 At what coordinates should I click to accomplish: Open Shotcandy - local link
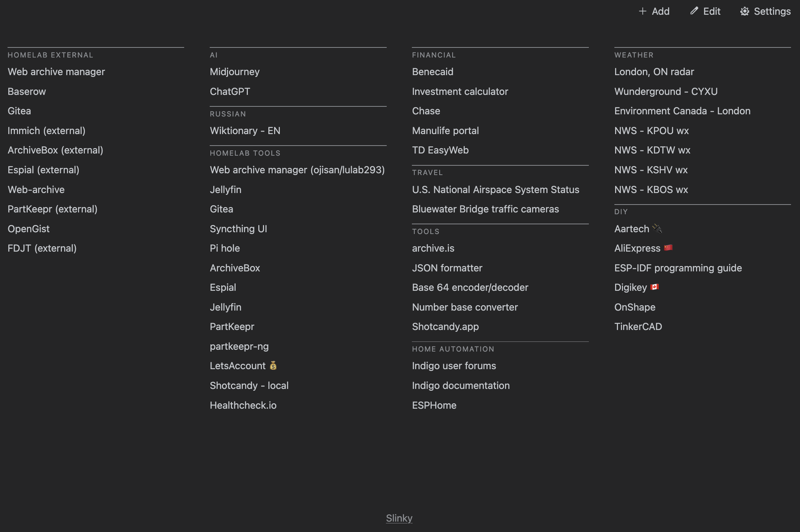249,385
